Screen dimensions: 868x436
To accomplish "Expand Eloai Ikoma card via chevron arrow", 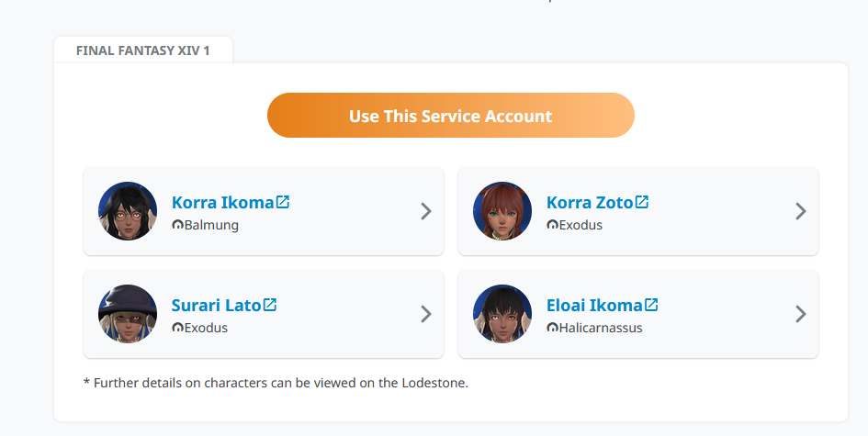I will 800,314.
